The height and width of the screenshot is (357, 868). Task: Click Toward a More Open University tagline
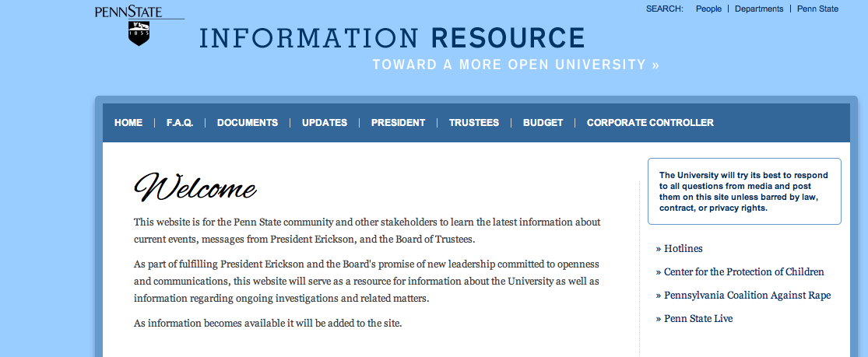click(515, 65)
